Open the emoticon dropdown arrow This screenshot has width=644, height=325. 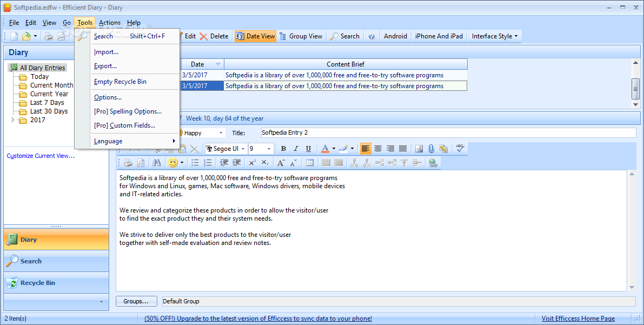[182, 163]
